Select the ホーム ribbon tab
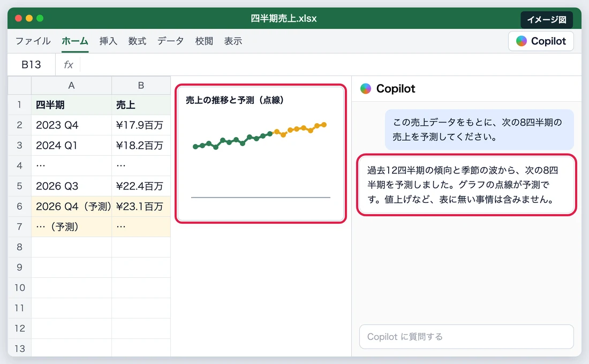This screenshot has width=589, height=364. point(75,41)
